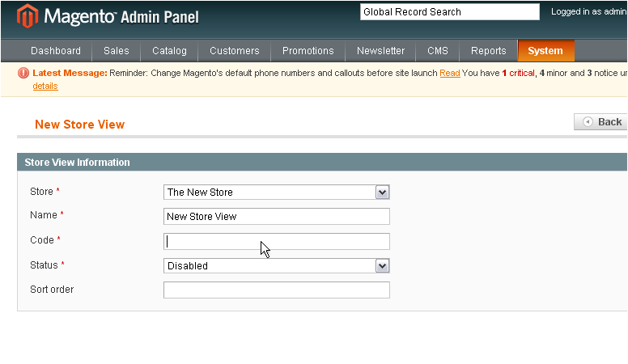Focus the Global Record Search field
The width and height of the screenshot is (628, 364).
point(450,12)
